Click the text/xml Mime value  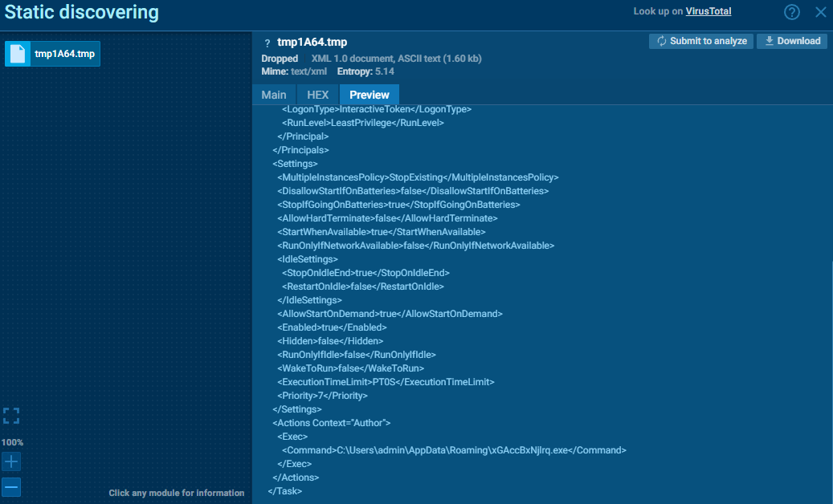click(x=310, y=71)
